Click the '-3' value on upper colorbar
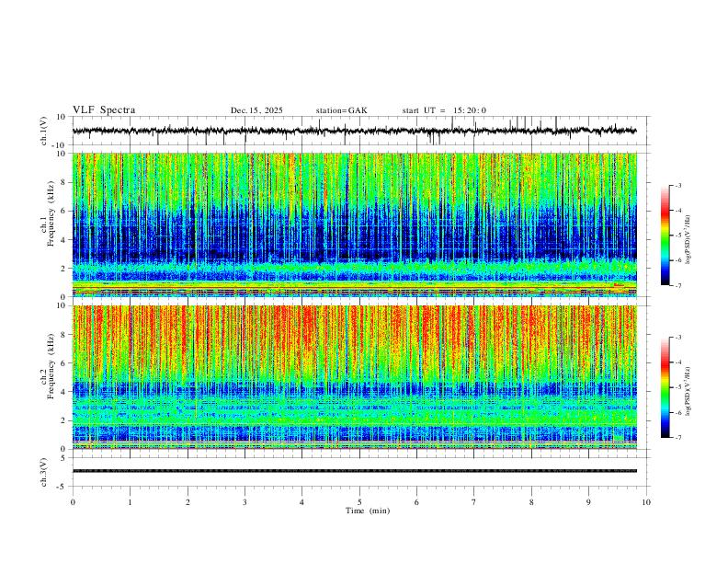Viewport: 728px width, 563px height. coord(677,185)
